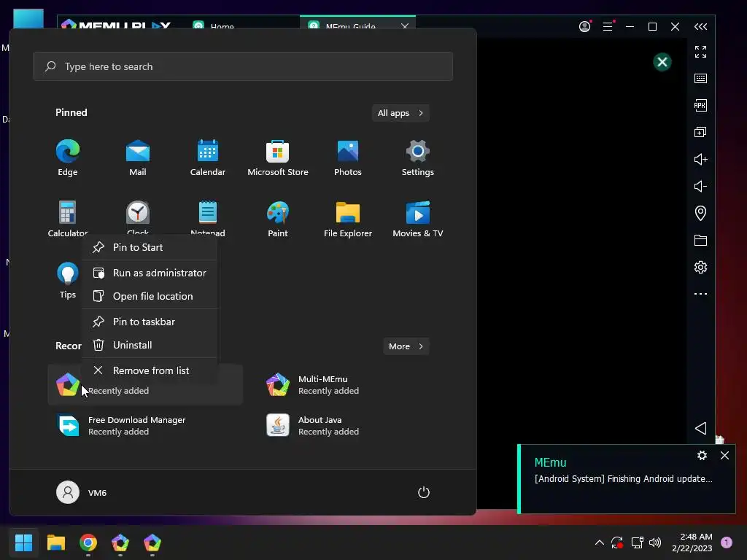This screenshot has height=560, width=747.
Task: Open Settings from pinned apps
Action: (418, 158)
